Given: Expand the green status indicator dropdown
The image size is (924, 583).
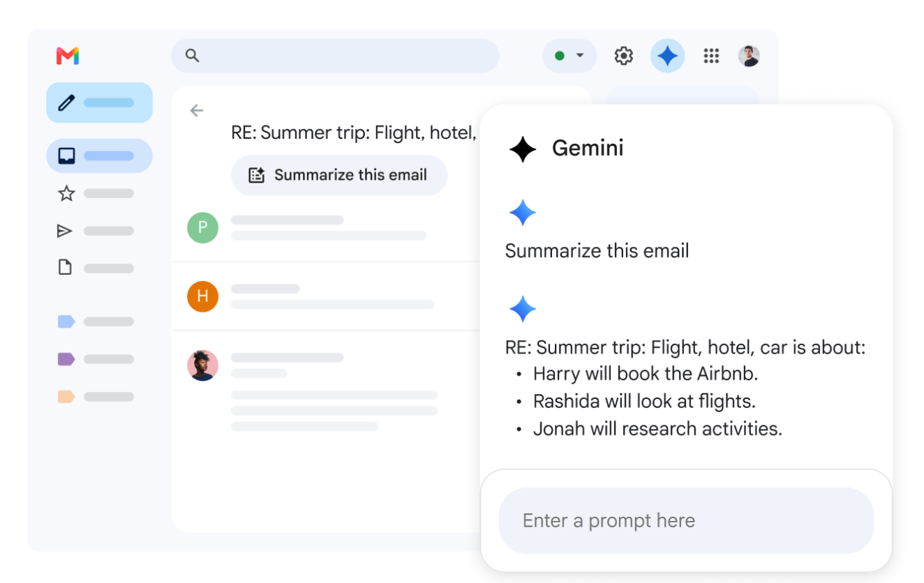Looking at the screenshot, I should pyautogui.click(x=569, y=56).
